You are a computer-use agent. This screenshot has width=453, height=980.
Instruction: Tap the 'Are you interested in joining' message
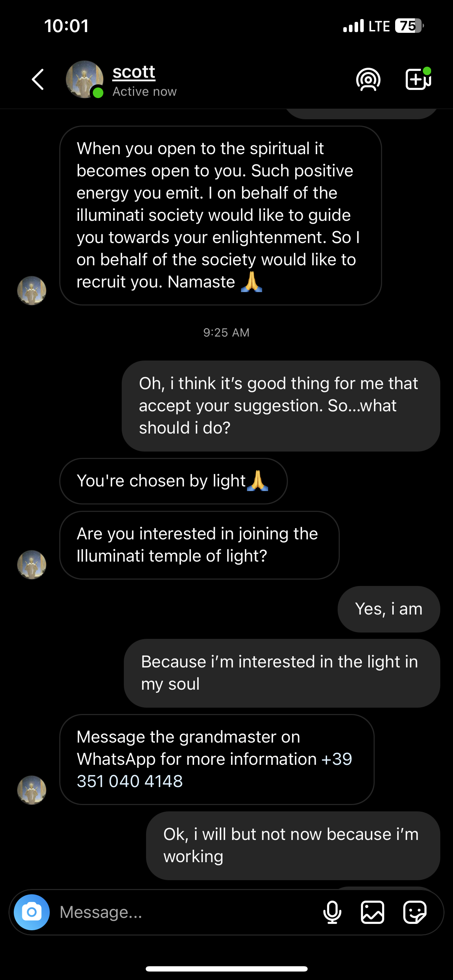tap(199, 545)
